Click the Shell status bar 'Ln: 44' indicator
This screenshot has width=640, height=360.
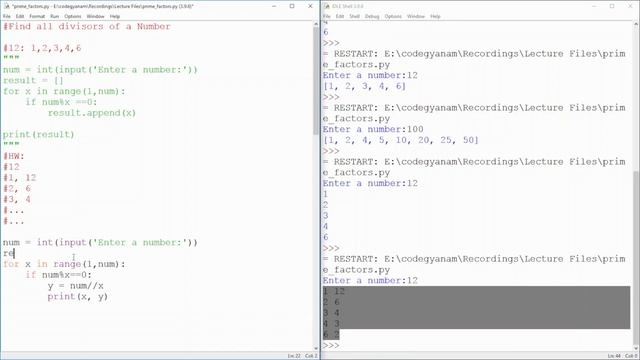pyautogui.click(x=614, y=356)
